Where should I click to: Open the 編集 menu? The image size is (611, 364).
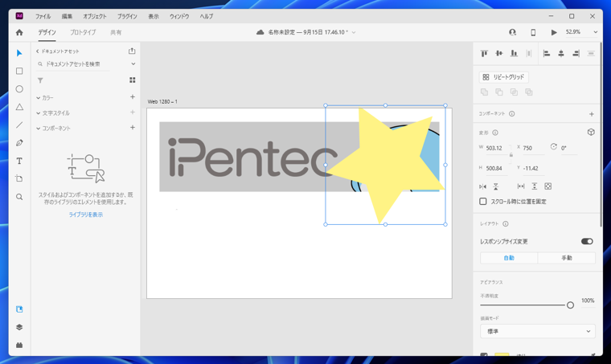coord(67,16)
